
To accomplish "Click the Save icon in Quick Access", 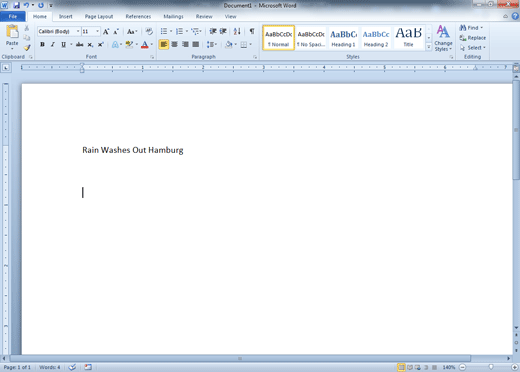I will click(x=16, y=5).
